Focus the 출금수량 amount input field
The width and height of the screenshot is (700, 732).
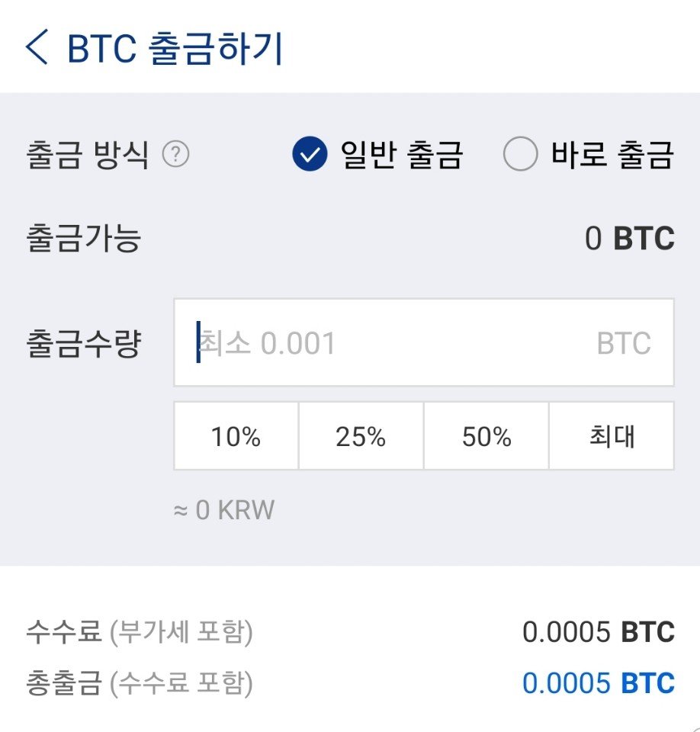point(424,342)
